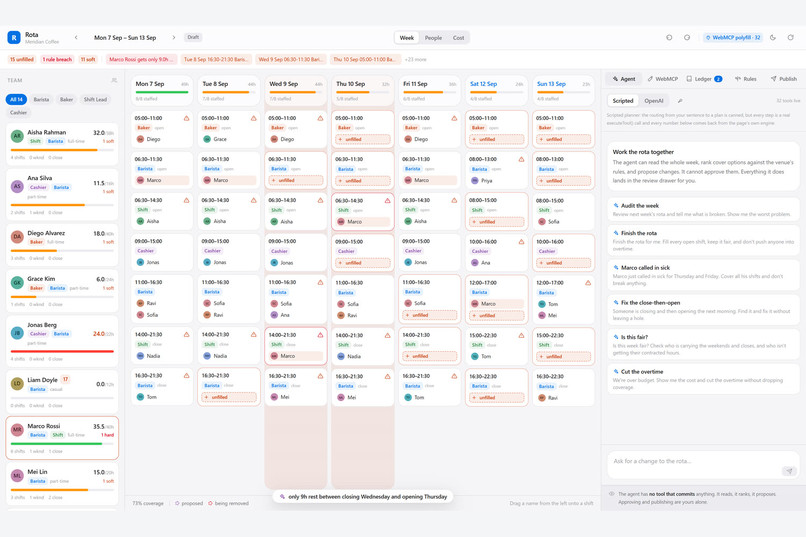The height and width of the screenshot is (537, 806).
Task: Toggle the Cashier team filter chip
Action: pyautogui.click(x=19, y=113)
